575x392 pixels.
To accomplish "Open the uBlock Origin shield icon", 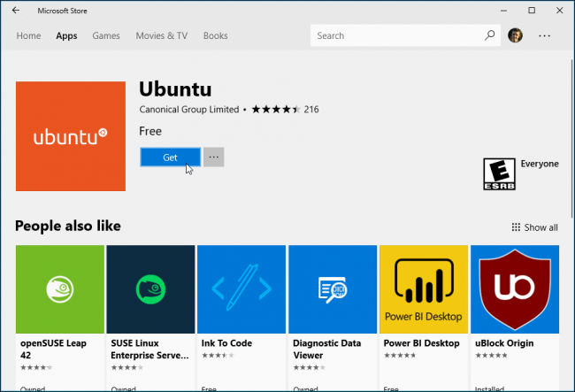I will click(x=515, y=289).
